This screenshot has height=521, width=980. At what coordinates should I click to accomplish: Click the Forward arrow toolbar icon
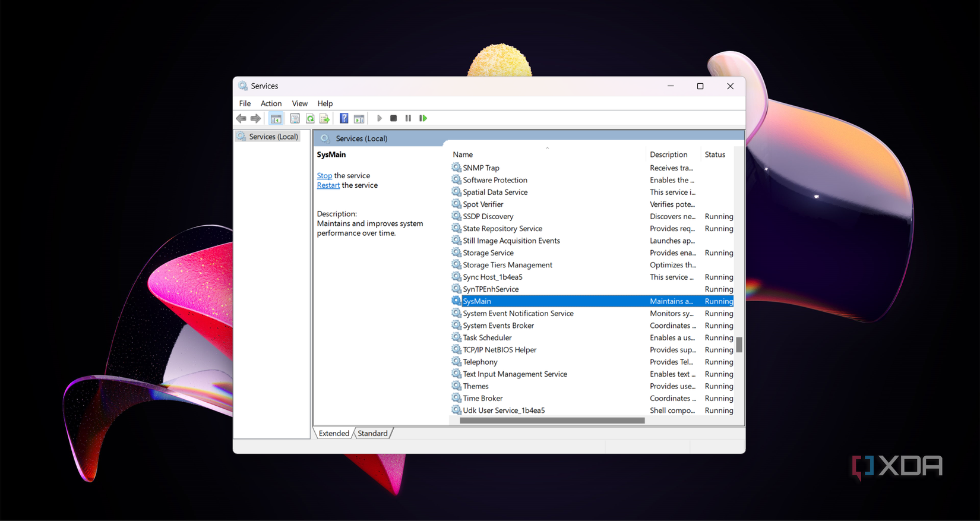255,119
